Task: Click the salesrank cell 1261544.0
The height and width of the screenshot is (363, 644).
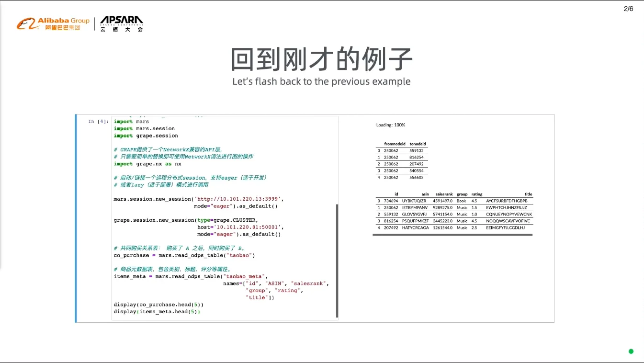Action: 443,227
